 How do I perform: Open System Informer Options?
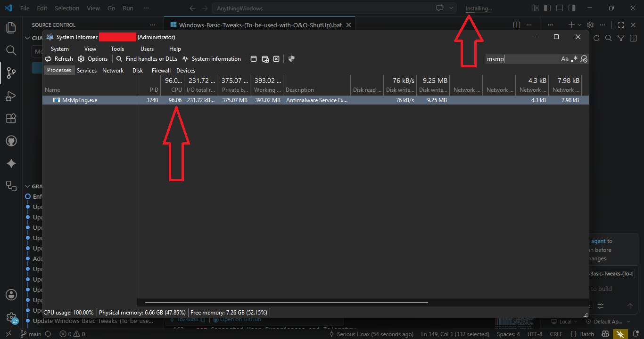[x=92, y=59]
